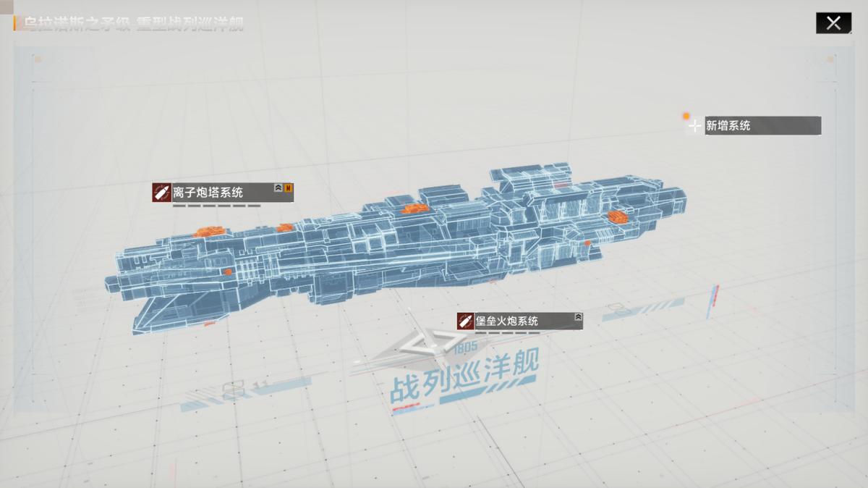Open the 离子炮塔系统 system label
The width and height of the screenshot is (868, 488).
(217, 192)
